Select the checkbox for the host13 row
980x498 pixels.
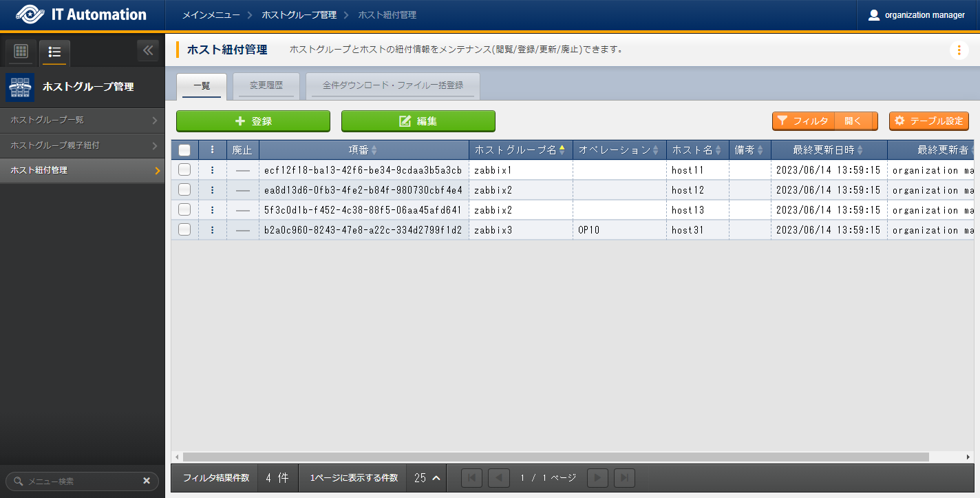click(x=184, y=210)
